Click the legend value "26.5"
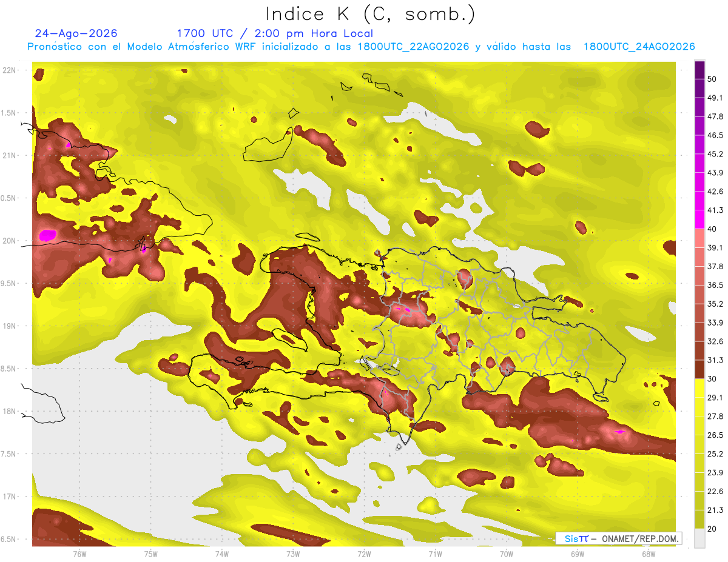The image size is (728, 562). click(x=715, y=435)
